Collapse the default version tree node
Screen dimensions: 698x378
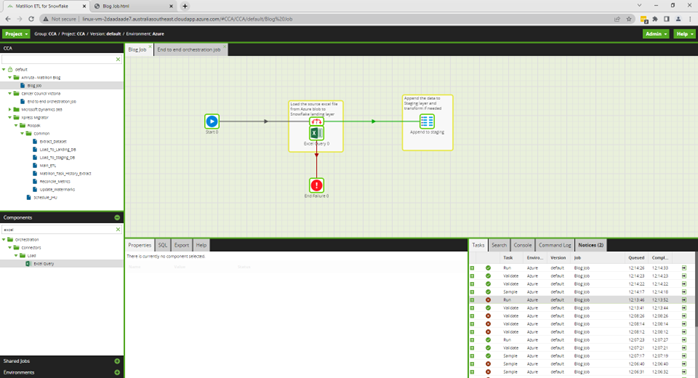tap(4, 69)
